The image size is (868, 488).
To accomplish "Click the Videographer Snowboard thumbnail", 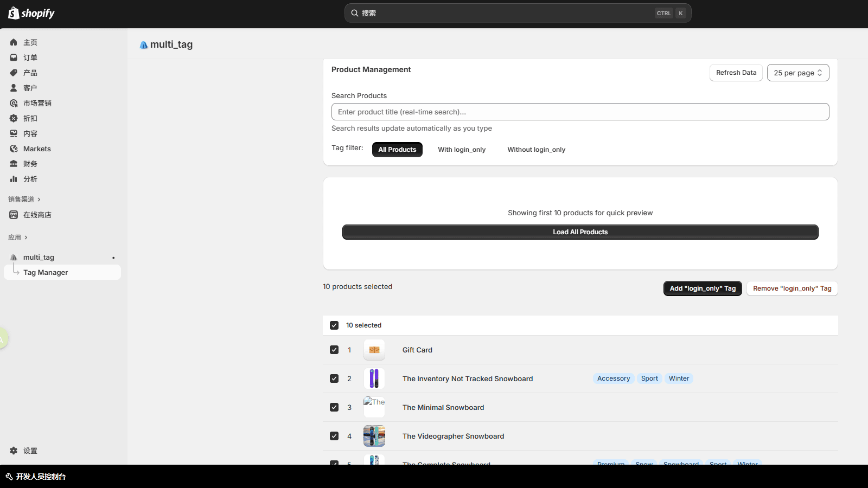I will (374, 436).
